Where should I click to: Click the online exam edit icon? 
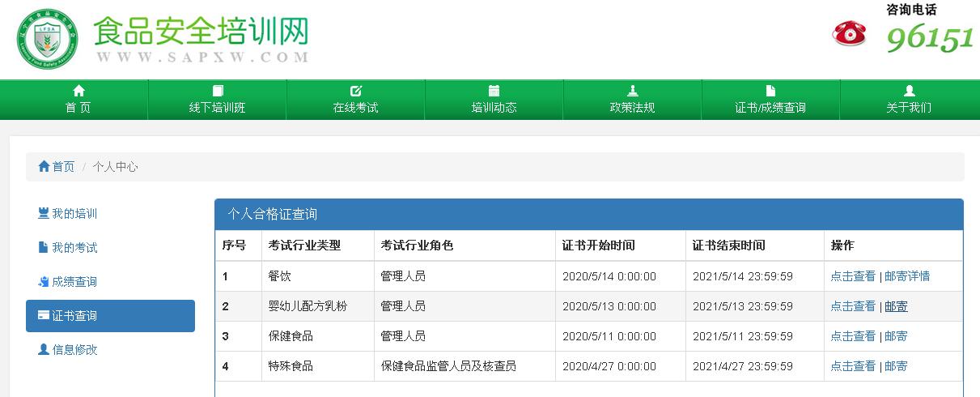tap(355, 91)
